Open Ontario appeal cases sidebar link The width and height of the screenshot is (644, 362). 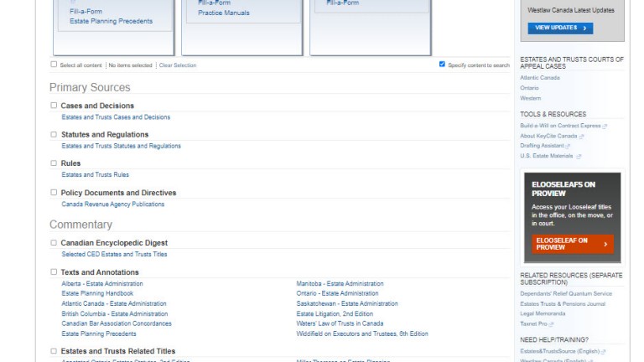click(x=529, y=88)
